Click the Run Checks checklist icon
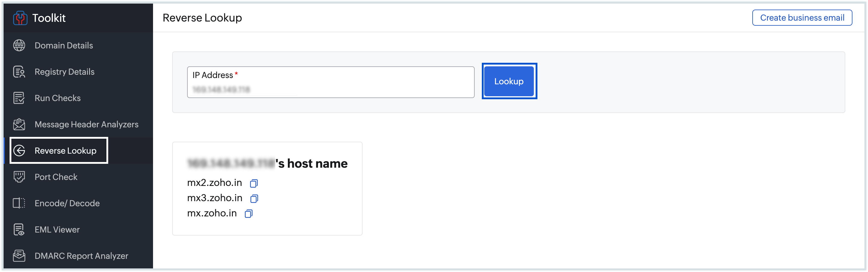The height and width of the screenshot is (272, 868). click(19, 98)
